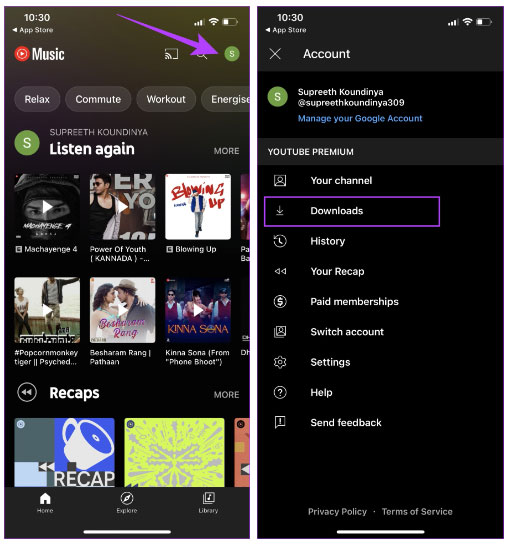Play the Machayenge 4 thumbnail
The height and width of the screenshot is (548, 510).
click(x=47, y=207)
